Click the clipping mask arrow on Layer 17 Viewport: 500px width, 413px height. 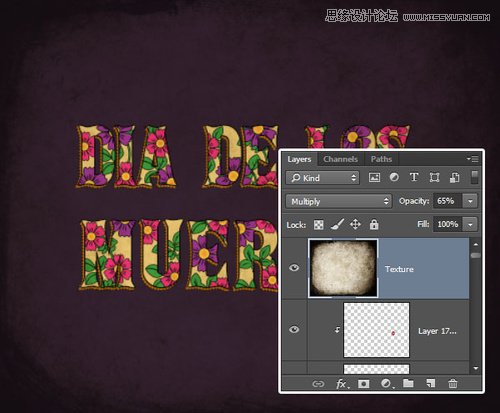pyautogui.click(x=337, y=330)
